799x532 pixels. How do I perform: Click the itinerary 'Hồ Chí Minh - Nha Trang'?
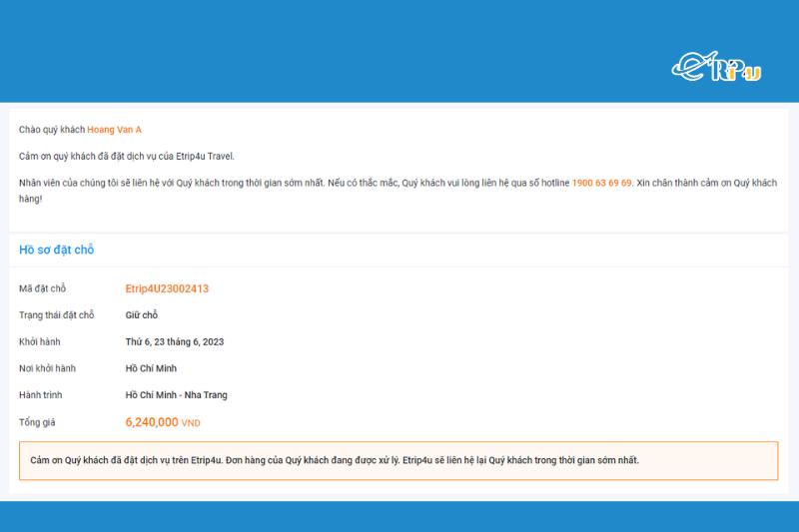point(176,395)
